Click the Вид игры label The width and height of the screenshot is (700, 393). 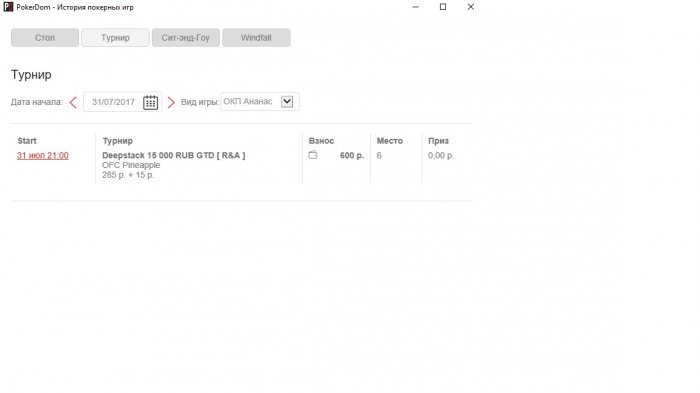pyautogui.click(x=200, y=102)
